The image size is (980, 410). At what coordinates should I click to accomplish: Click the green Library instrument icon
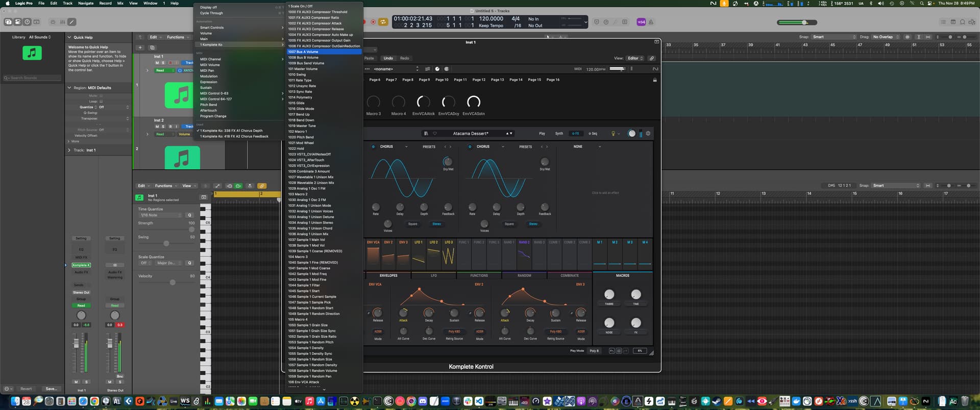(x=32, y=53)
